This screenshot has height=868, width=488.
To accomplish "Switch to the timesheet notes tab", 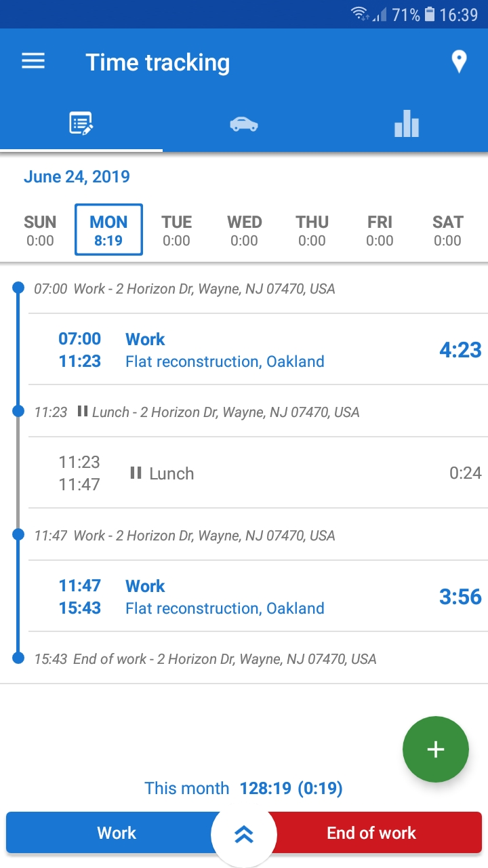I will (81, 124).
